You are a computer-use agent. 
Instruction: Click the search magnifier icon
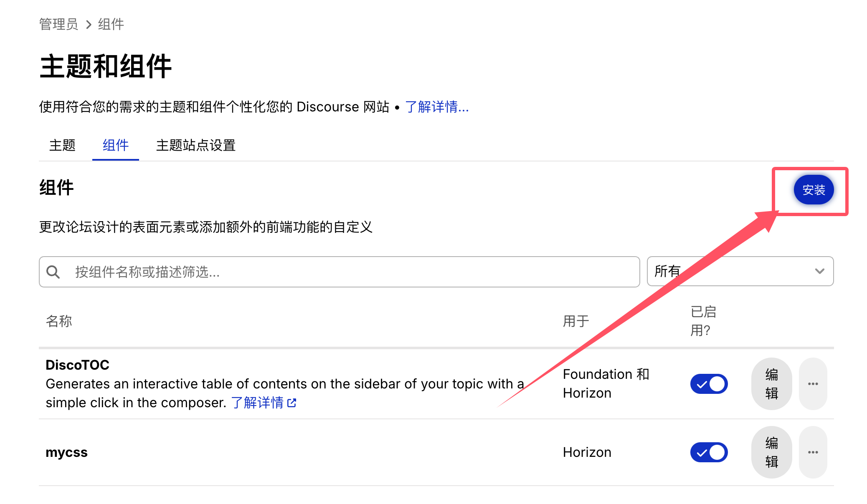(x=53, y=272)
